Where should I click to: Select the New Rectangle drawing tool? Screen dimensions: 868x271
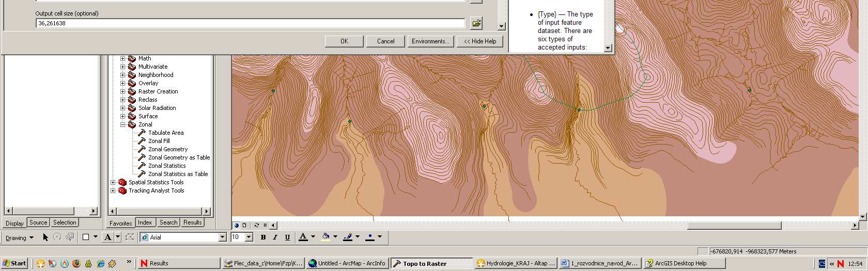click(86, 237)
